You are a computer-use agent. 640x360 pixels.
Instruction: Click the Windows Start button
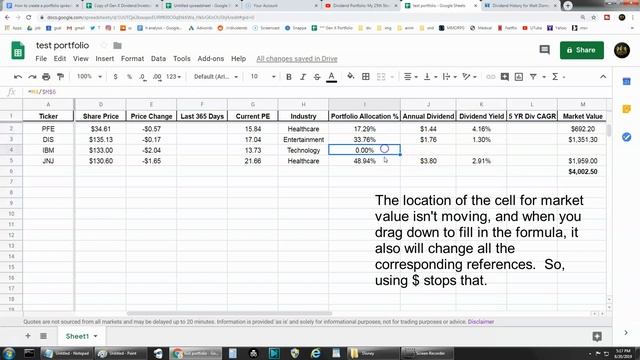9,353
